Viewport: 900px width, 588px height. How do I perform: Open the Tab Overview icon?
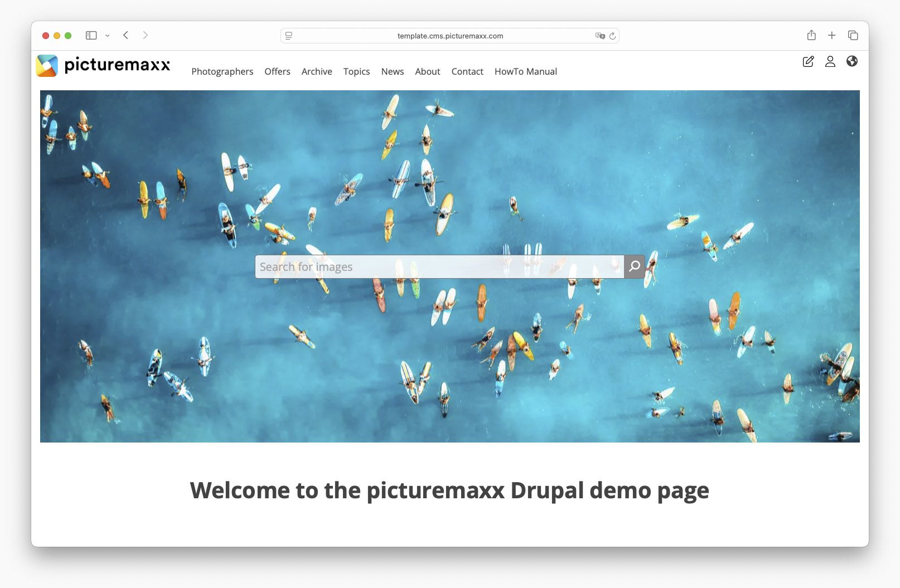[853, 35]
